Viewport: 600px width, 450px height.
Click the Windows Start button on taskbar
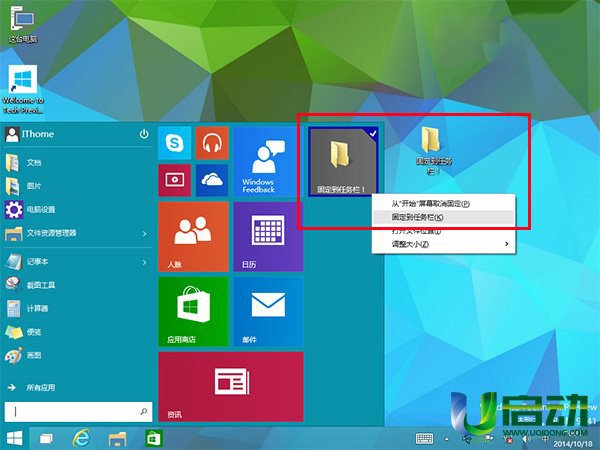[15, 439]
